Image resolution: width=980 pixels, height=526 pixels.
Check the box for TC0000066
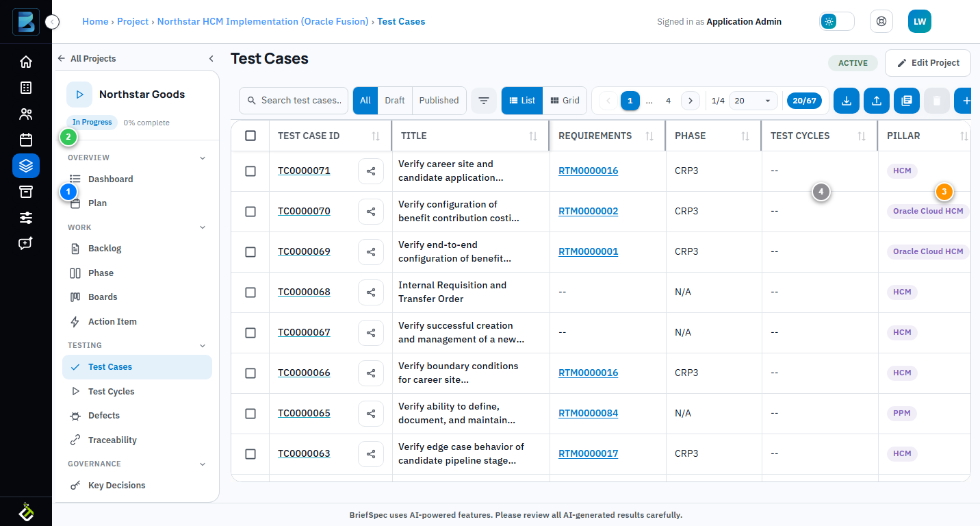point(250,373)
